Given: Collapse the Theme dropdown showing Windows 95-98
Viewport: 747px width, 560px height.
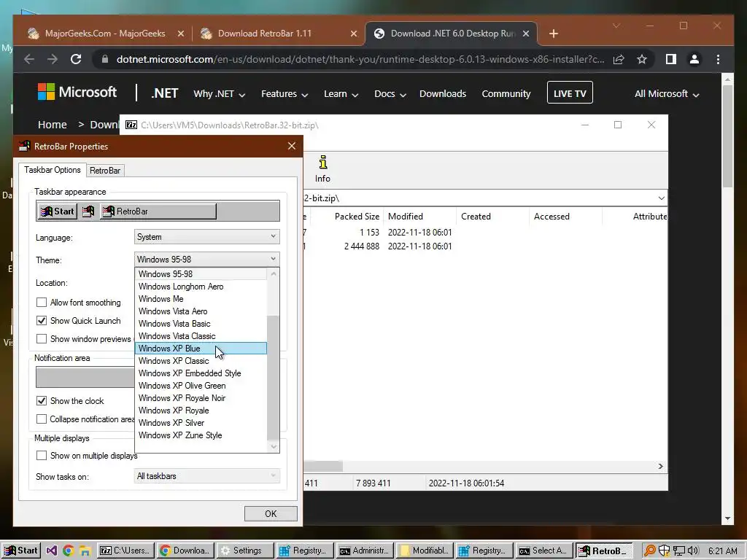Looking at the screenshot, I should point(206,260).
